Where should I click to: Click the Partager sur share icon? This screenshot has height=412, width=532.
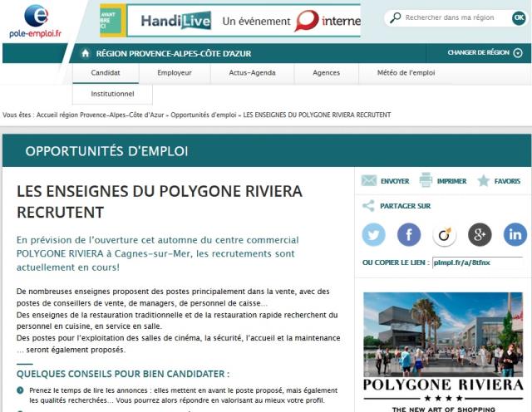click(368, 206)
